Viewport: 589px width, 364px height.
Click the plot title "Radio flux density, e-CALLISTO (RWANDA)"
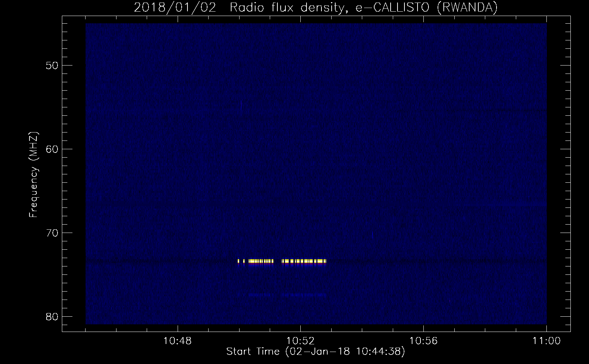coord(363,7)
